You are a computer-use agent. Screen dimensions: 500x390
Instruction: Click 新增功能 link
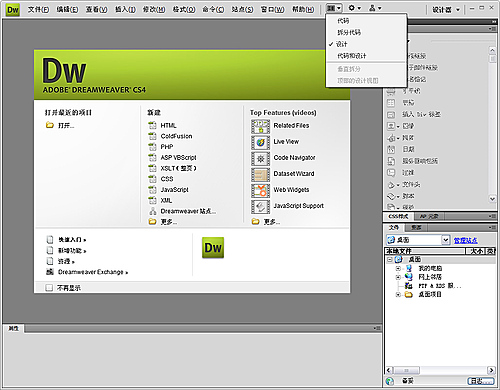(72, 250)
